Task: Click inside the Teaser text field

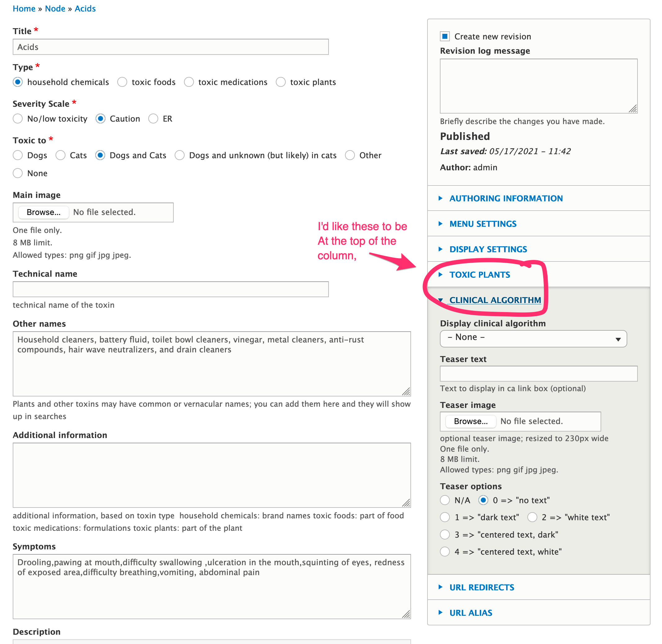Action: point(538,374)
